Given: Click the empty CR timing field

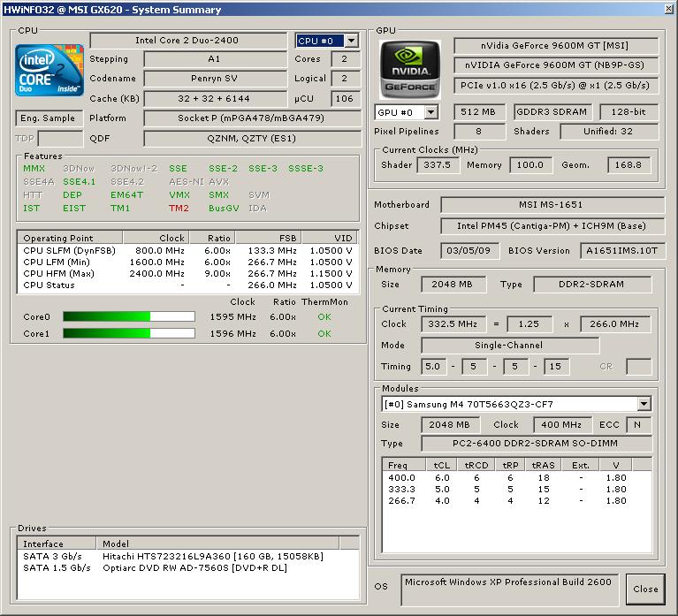Looking at the screenshot, I should 638,367.
